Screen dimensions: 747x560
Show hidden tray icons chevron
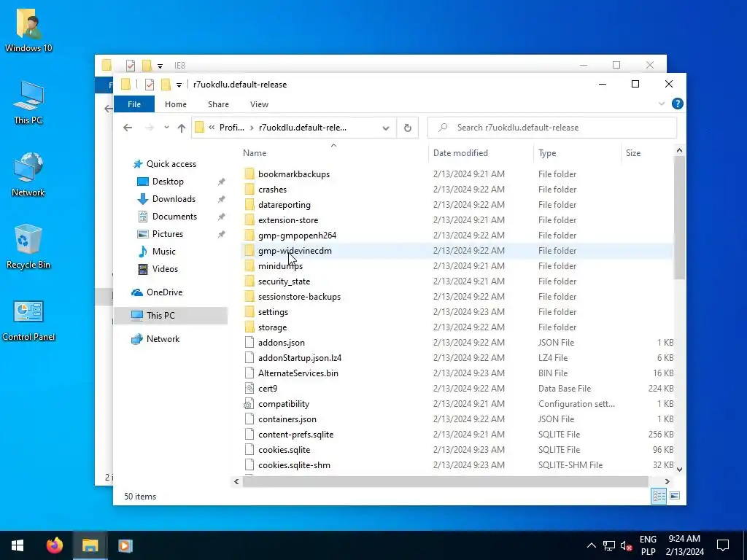(591, 545)
